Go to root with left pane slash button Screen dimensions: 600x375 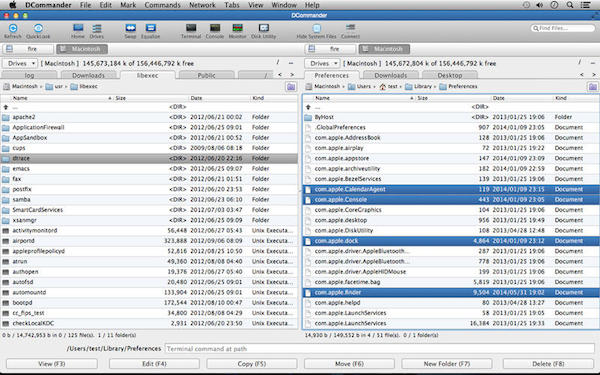coord(278,62)
